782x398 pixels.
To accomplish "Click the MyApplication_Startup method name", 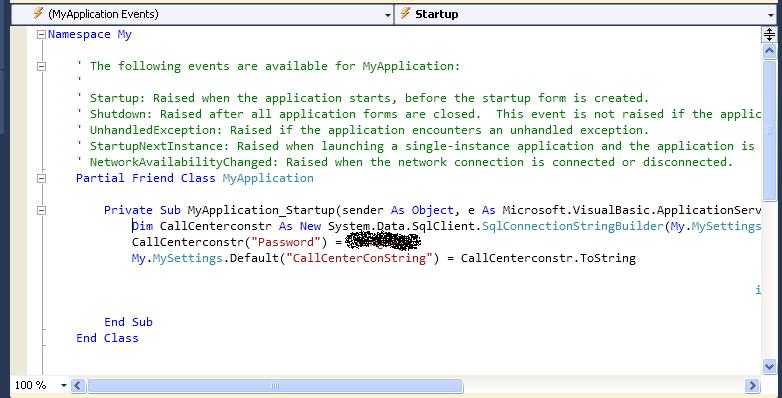I will [261, 210].
